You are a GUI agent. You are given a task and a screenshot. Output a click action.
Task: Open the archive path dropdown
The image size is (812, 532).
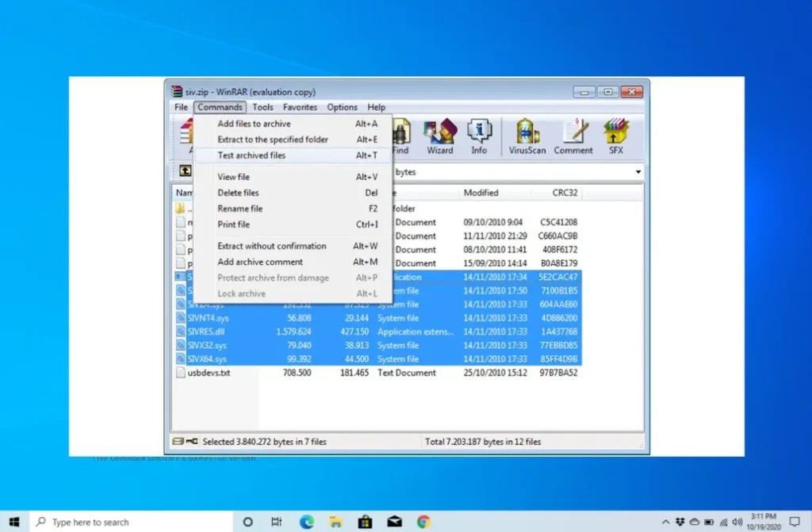click(638, 171)
